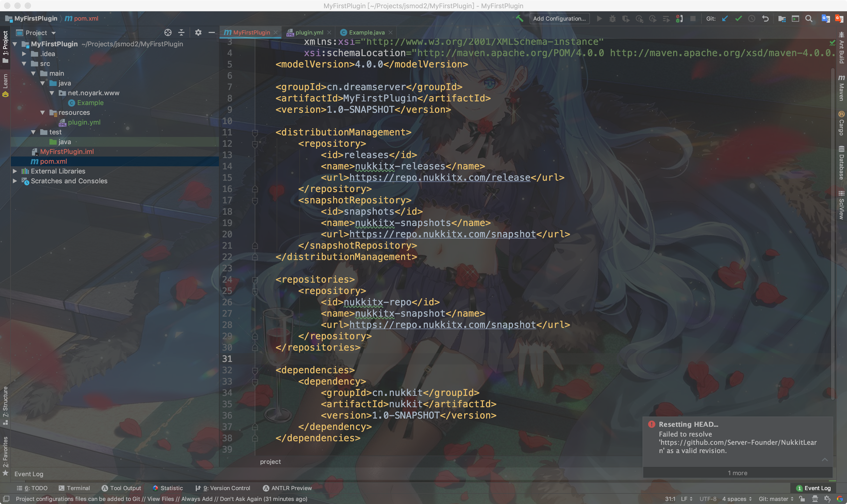Open Project panel settings gear

(198, 33)
